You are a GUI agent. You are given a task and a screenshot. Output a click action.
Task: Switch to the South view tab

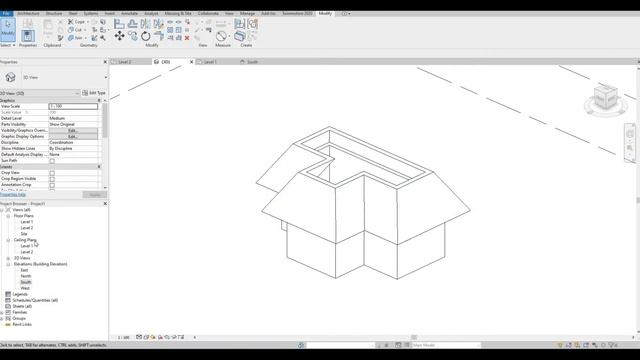252,62
